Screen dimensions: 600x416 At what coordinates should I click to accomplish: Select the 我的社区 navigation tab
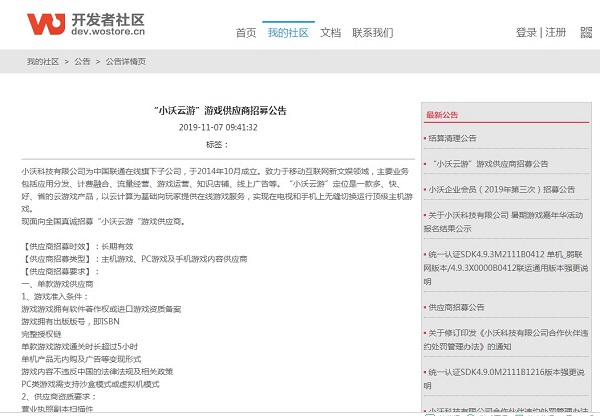tap(288, 33)
